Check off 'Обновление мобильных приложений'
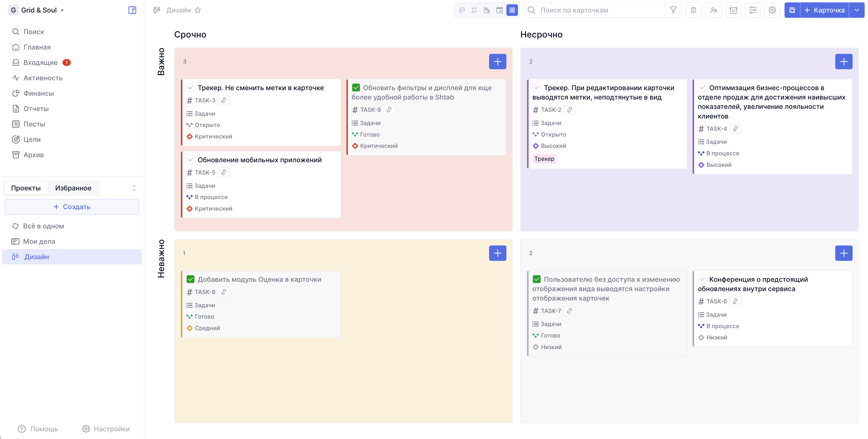Viewport: 868px width, 439px height. coord(190,160)
